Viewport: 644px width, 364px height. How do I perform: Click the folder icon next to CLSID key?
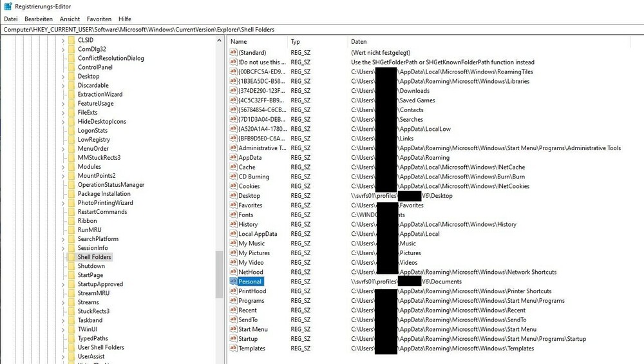(71, 40)
